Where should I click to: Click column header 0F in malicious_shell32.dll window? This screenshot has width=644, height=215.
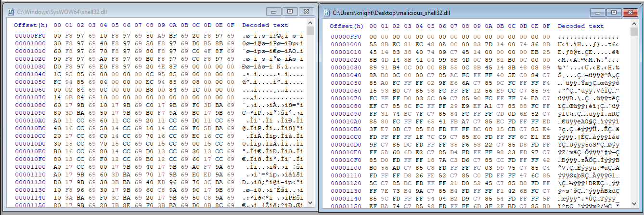(546, 26)
